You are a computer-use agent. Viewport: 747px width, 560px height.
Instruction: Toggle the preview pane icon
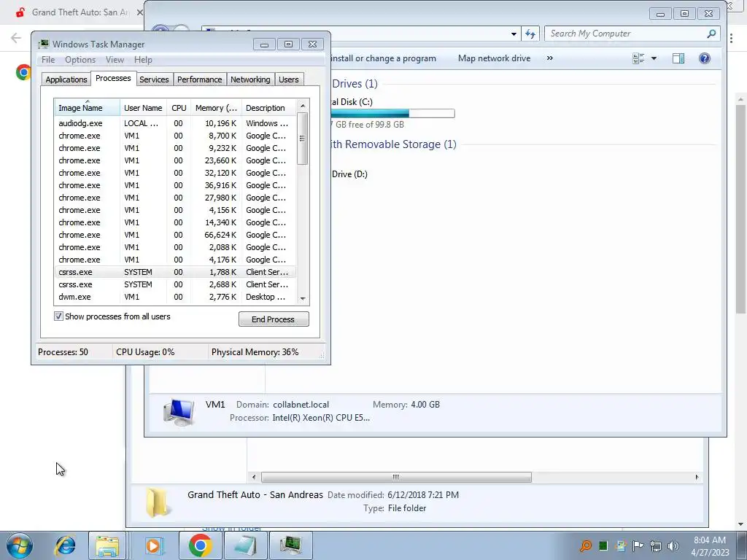coord(678,58)
